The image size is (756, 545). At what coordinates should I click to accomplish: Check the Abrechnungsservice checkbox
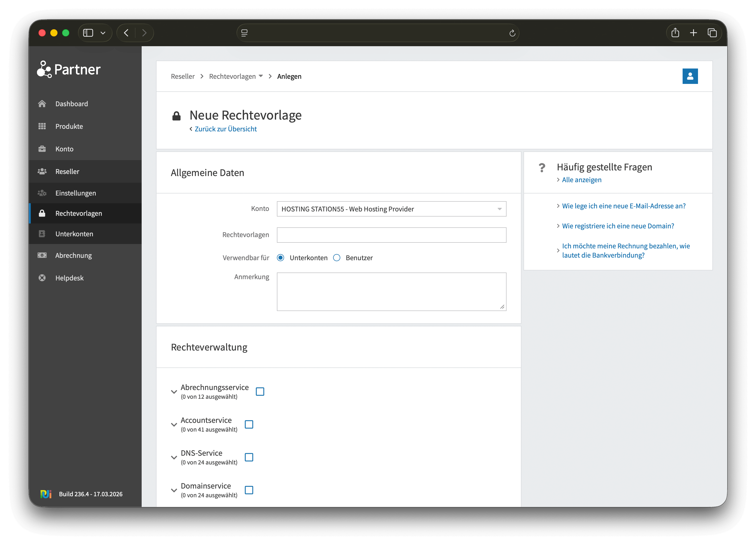(260, 391)
